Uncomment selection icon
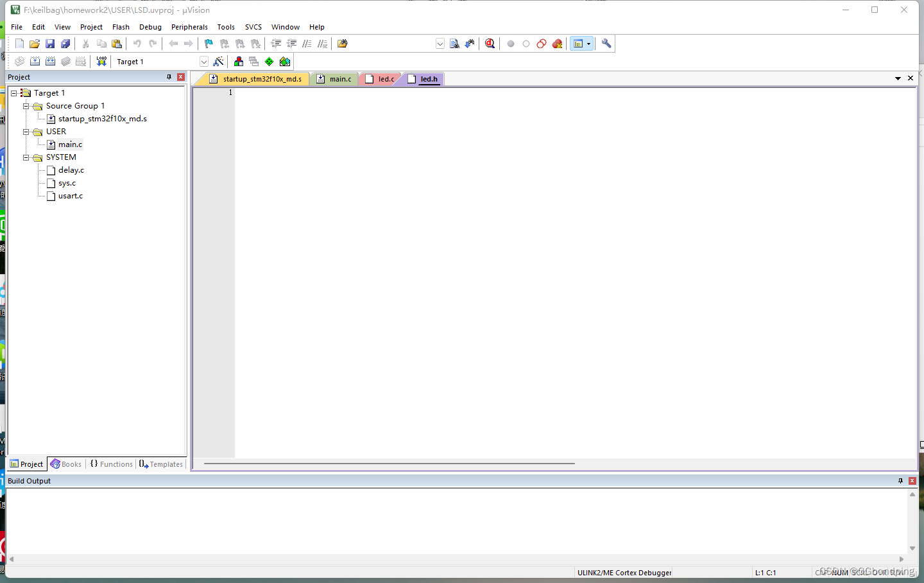Screen dimensions: 924x583 coord(322,44)
